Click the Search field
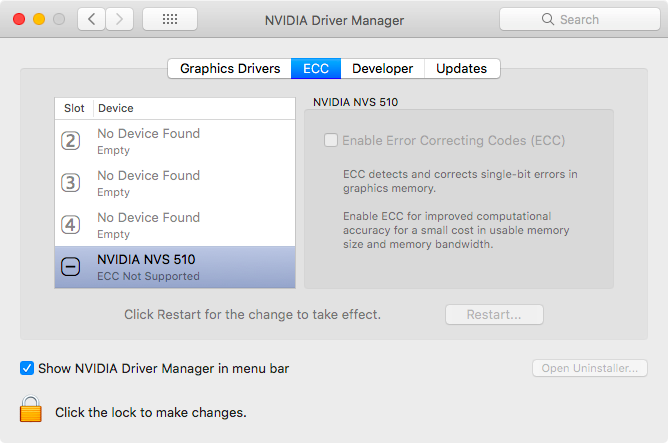 (573, 19)
